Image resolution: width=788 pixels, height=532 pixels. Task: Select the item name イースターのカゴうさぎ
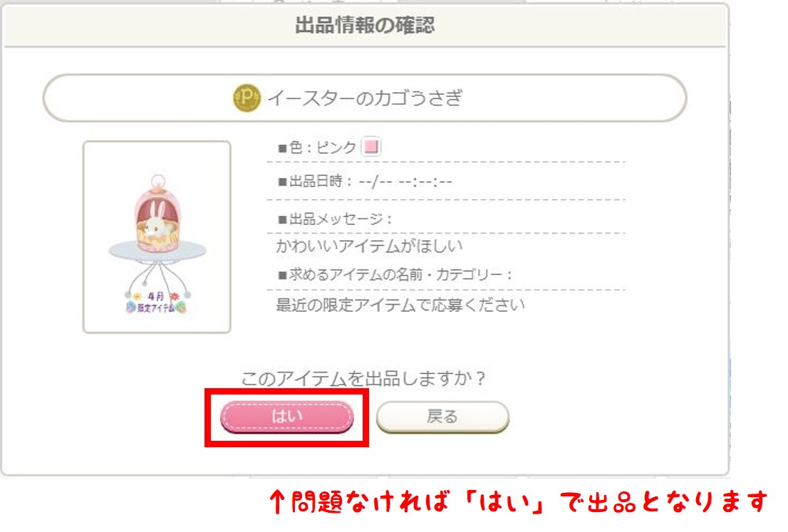365,98
